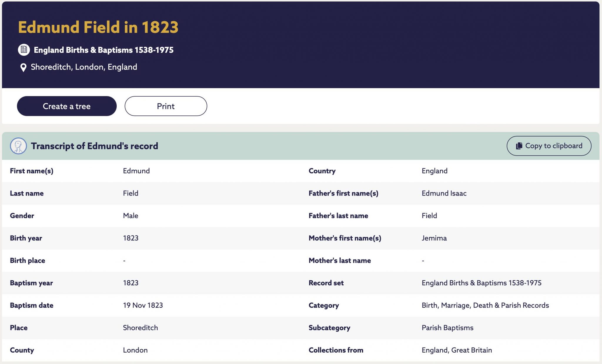Select Record set value in transcript table
602x364 pixels.
481,283
